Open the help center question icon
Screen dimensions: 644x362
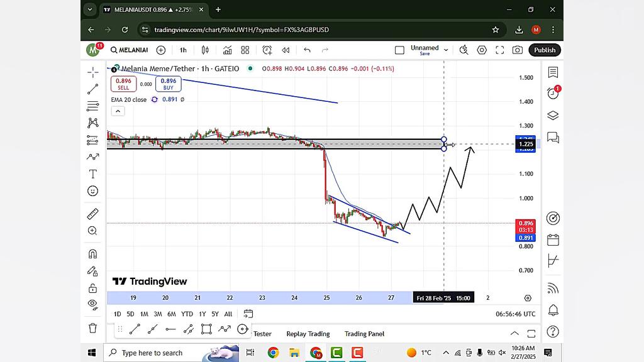click(x=553, y=331)
